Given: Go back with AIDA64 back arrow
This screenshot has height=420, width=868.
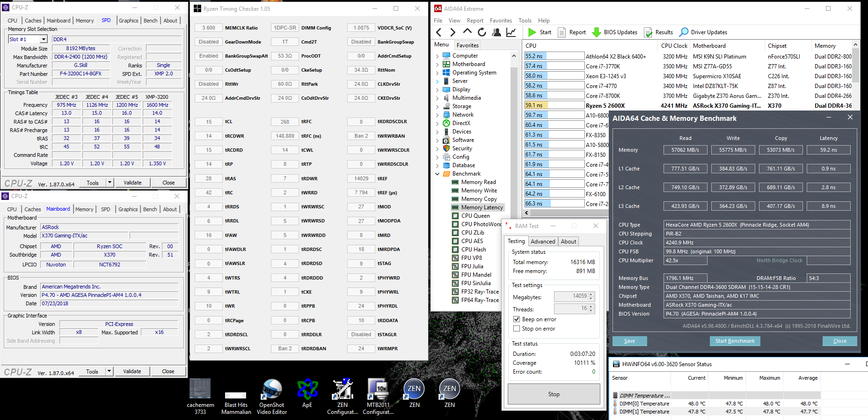Looking at the screenshot, I should tap(438, 32).
